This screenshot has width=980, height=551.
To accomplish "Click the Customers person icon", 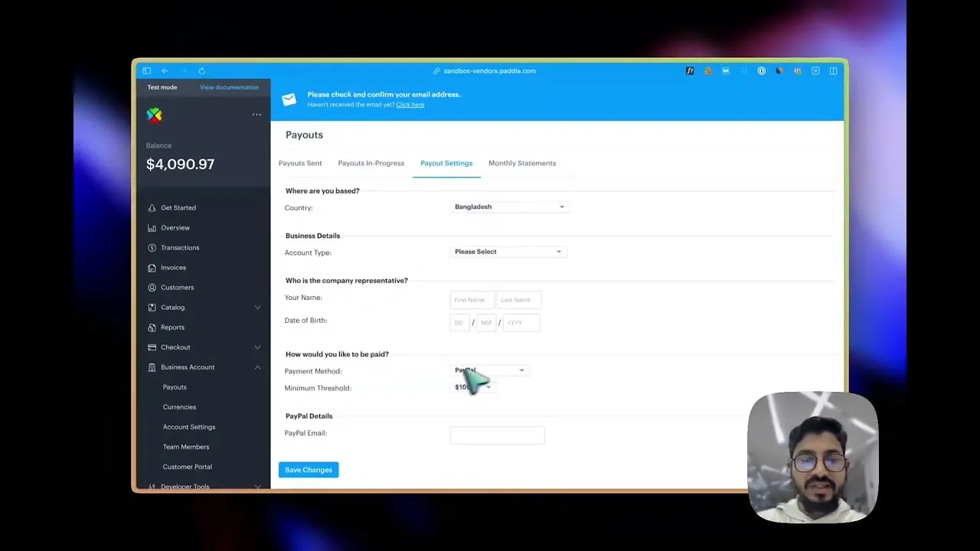I will pos(152,288).
